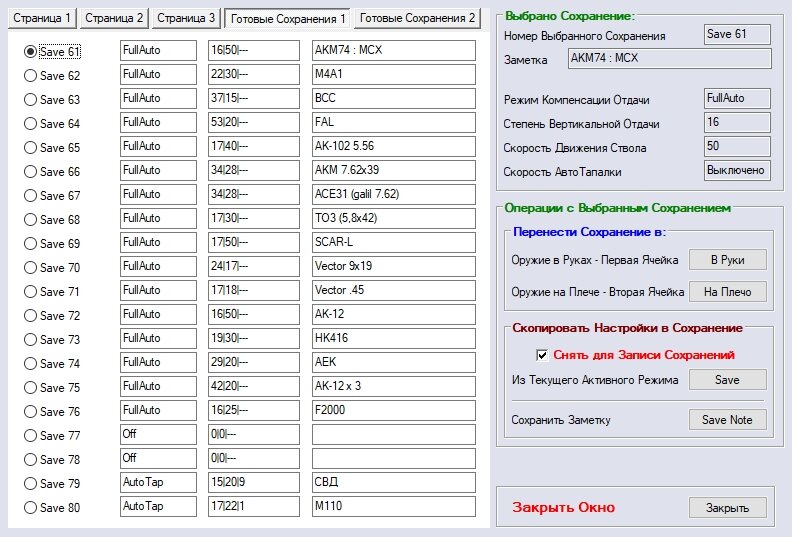Image resolution: width=792 pixels, height=537 pixels.
Task: Choose the Save 62 radio button
Action: click(x=52, y=76)
